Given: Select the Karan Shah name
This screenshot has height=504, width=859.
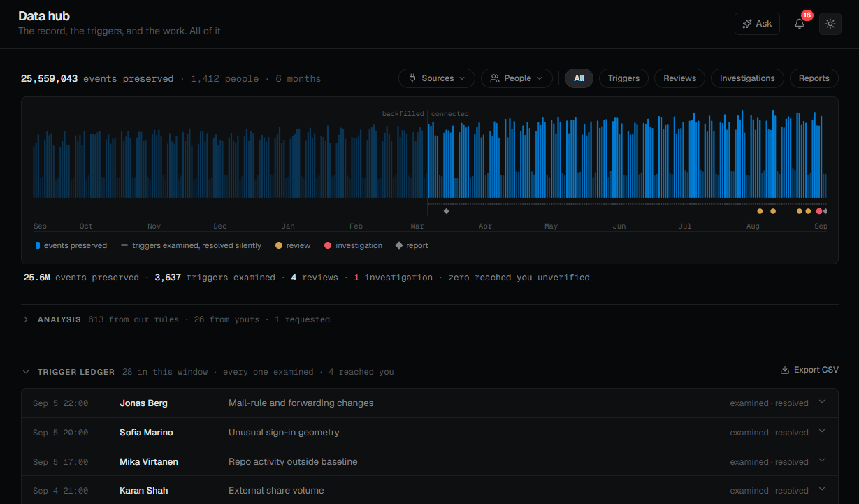Looking at the screenshot, I should click(x=143, y=491).
